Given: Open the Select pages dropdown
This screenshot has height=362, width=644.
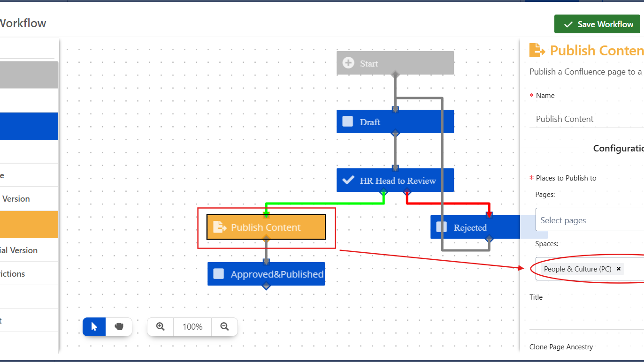Looking at the screenshot, I should 590,220.
